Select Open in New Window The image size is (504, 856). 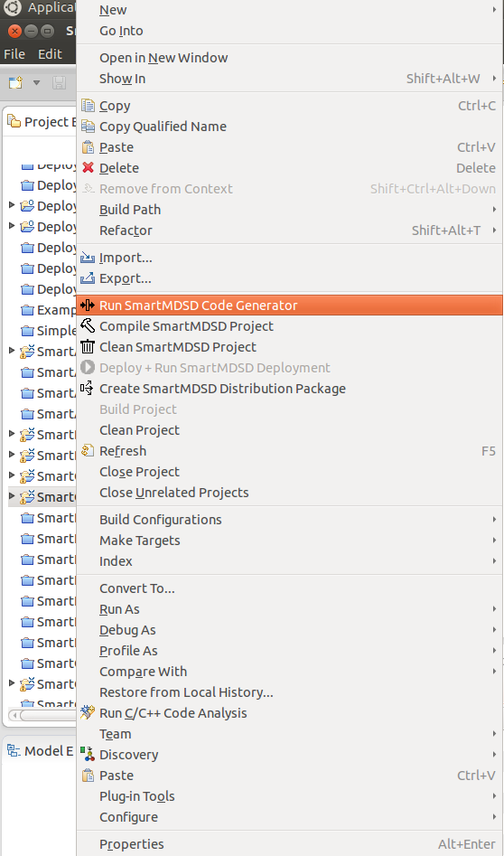289,58
